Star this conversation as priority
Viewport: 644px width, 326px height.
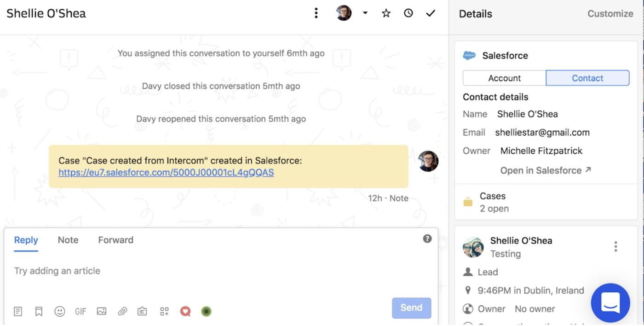(386, 13)
